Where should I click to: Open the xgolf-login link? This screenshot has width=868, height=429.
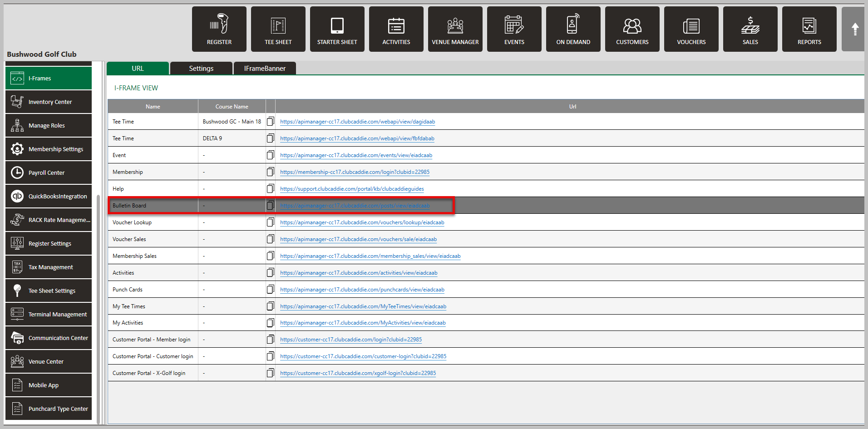358,373
